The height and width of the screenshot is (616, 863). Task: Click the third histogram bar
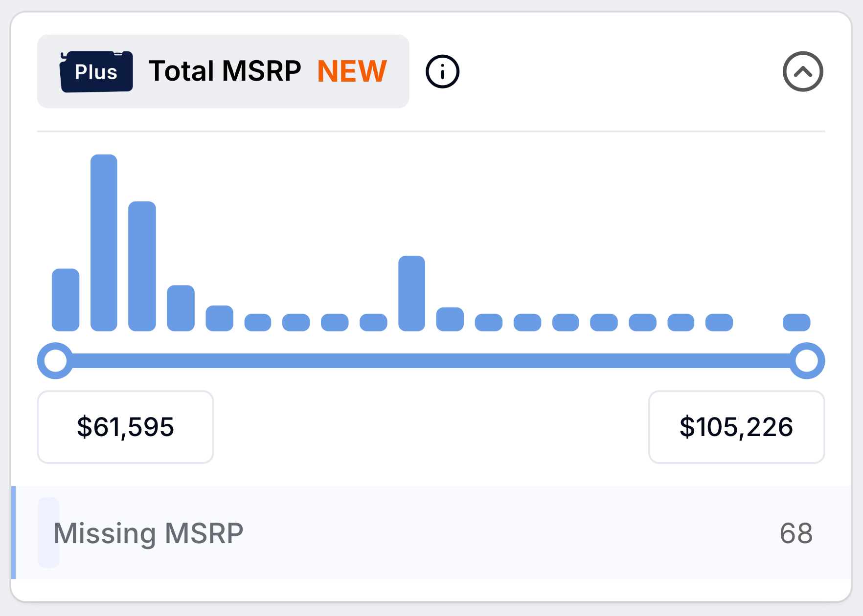click(x=142, y=266)
